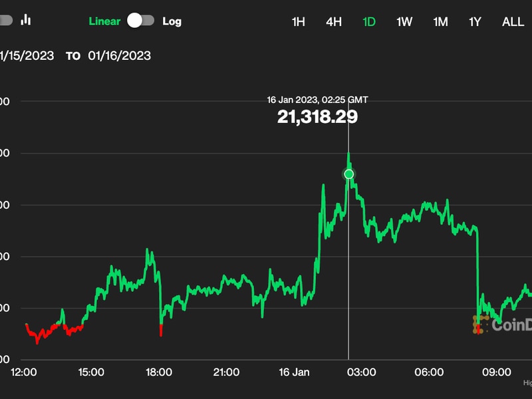Show the 1Y time range
The height and width of the screenshot is (399, 532).
pos(475,21)
